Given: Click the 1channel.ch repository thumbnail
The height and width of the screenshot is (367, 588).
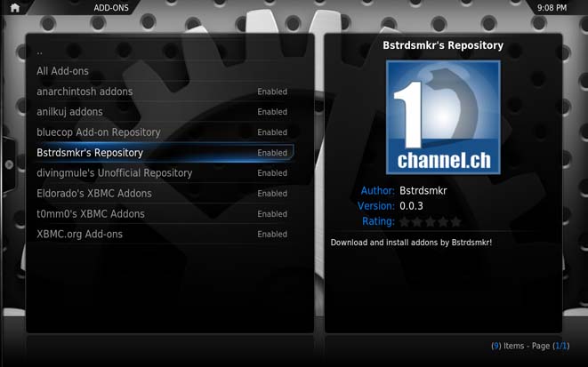Looking at the screenshot, I should (x=443, y=117).
